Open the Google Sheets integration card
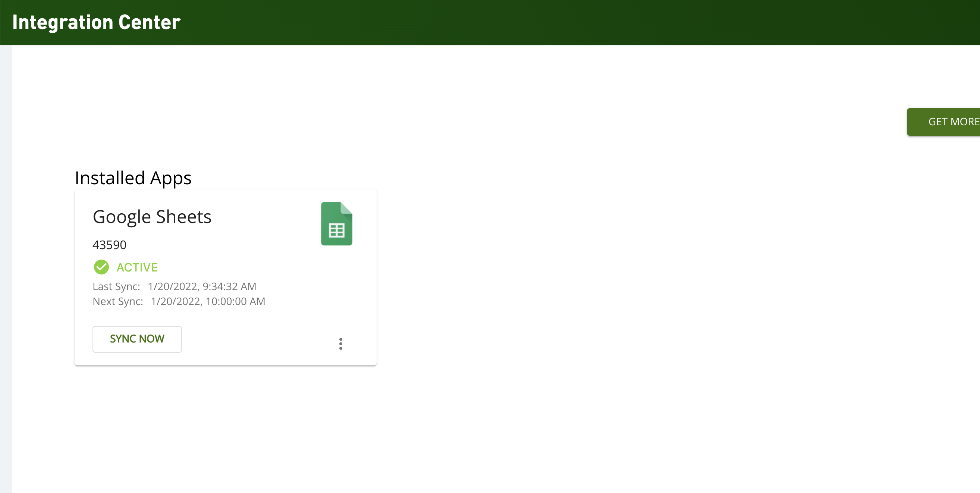The image size is (980, 493). pos(225,278)
